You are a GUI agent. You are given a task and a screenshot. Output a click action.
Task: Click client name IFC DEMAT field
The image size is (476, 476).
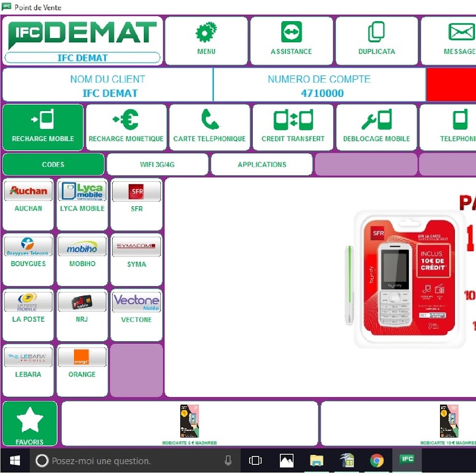pyautogui.click(x=108, y=85)
